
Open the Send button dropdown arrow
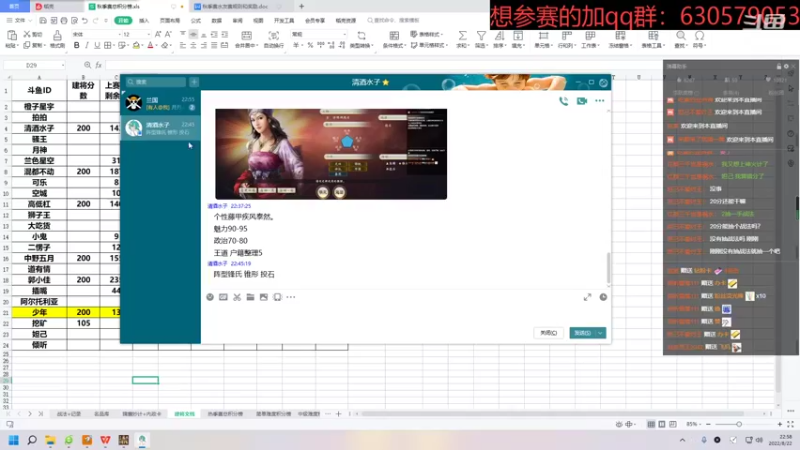tap(601, 333)
